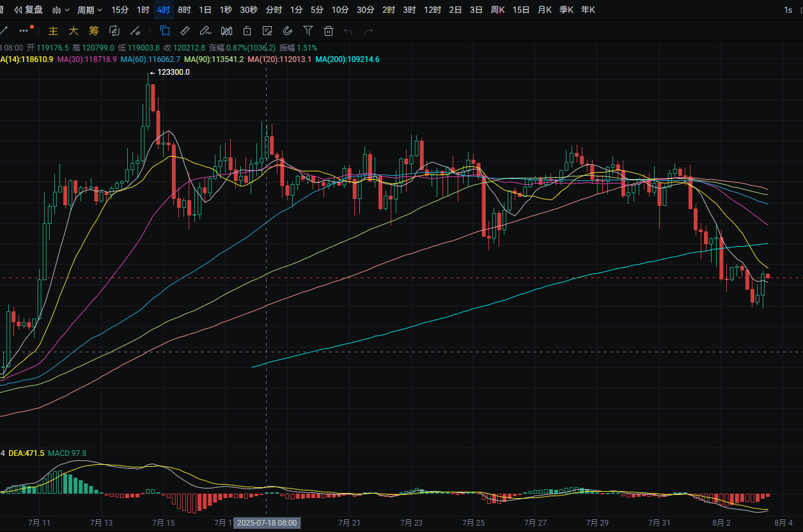Delete drawings with the trash icon
This screenshot has height=532, width=803.
(x=329, y=30)
